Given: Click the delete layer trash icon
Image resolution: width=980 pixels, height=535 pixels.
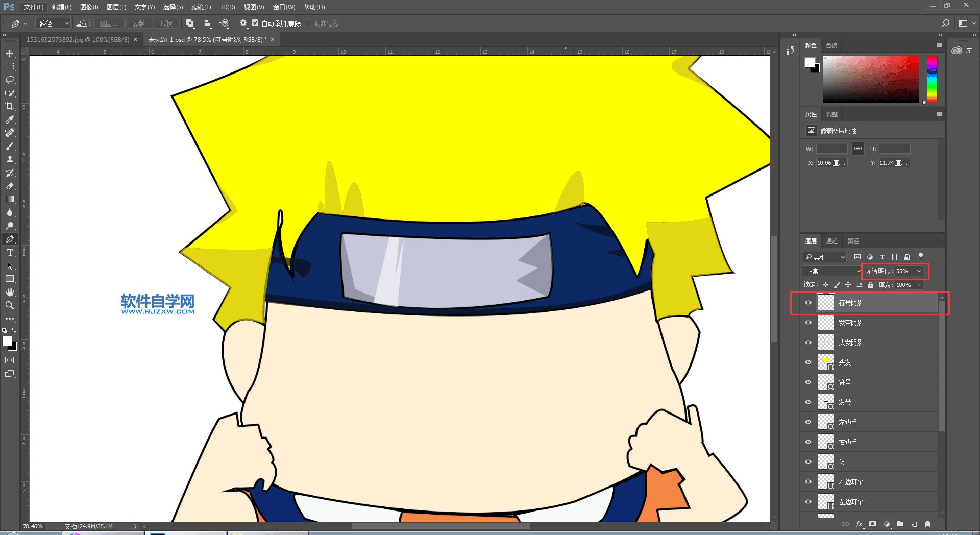Looking at the screenshot, I should [x=927, y=524].
